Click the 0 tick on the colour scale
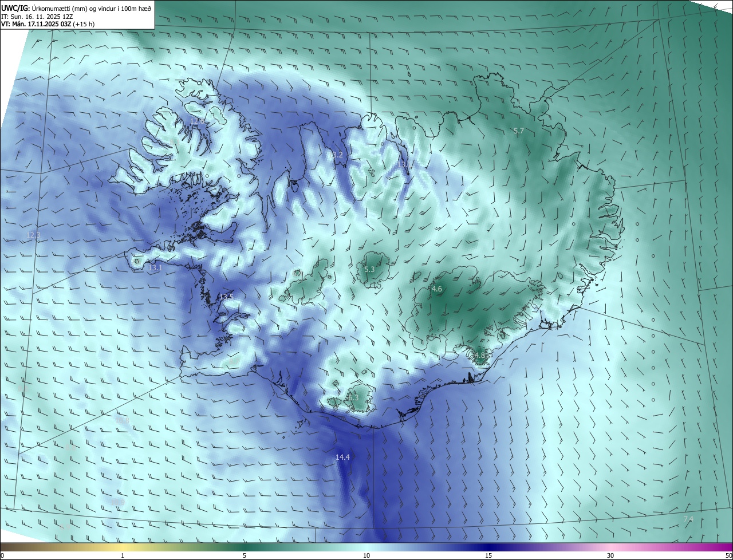The width and height of the screenshot is (733, 560). tap(2, 555)
